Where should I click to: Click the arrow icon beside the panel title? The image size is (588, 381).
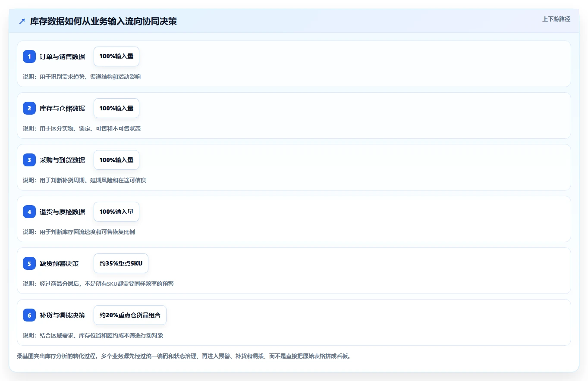pyautogui.click(x=22, y=22)
